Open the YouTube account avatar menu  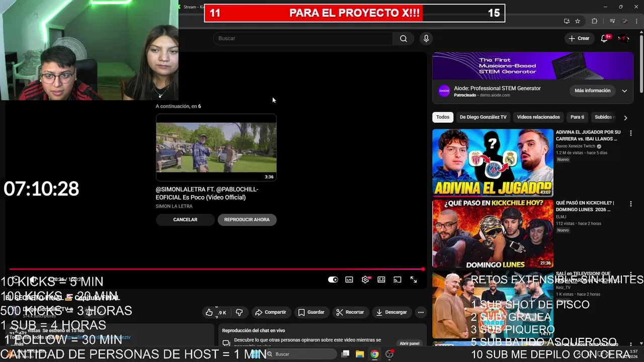[x=623, y=39]
